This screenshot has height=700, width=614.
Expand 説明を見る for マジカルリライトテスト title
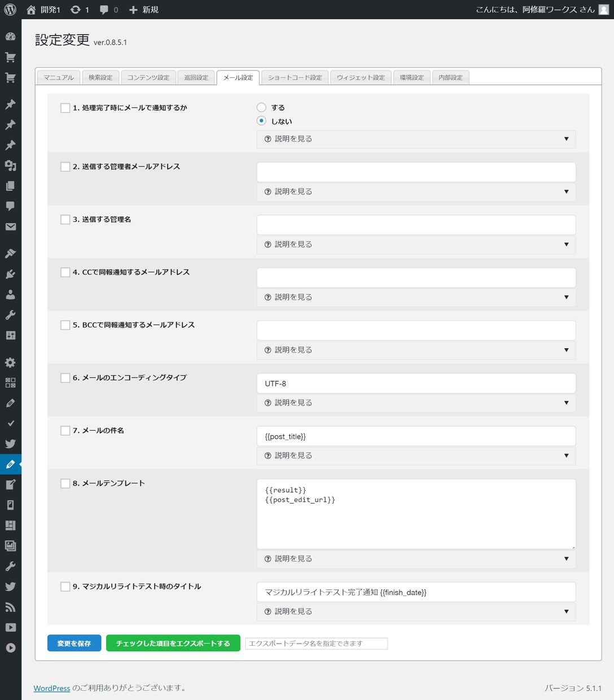416,611
